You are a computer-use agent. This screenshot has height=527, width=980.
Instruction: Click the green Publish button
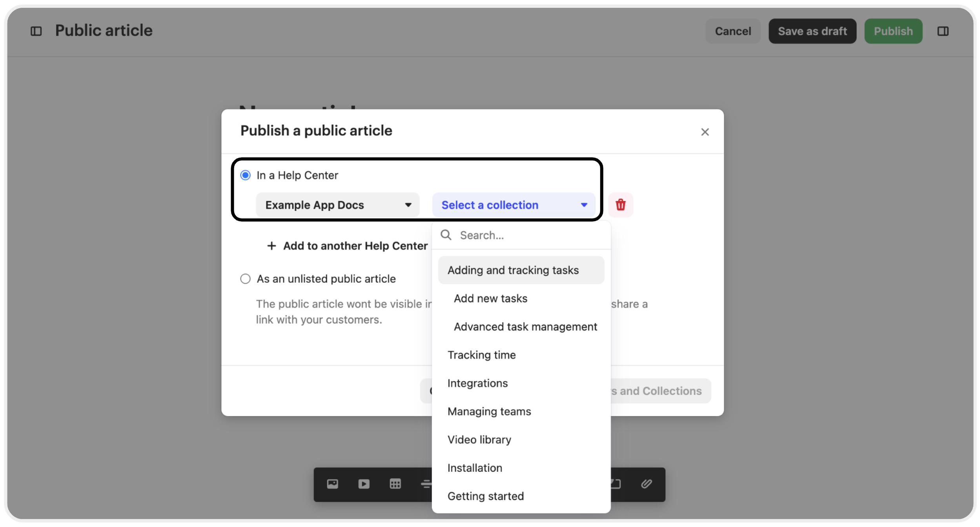[893, 31]
